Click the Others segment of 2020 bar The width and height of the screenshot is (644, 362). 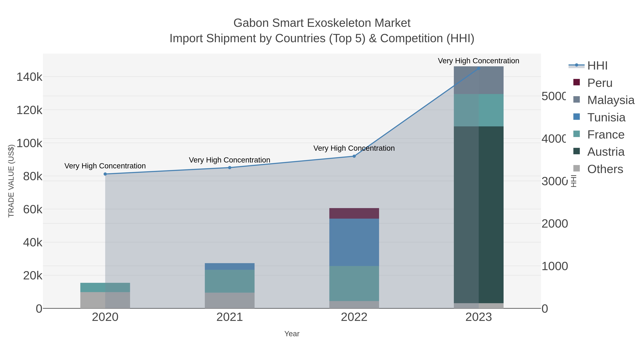105,300
